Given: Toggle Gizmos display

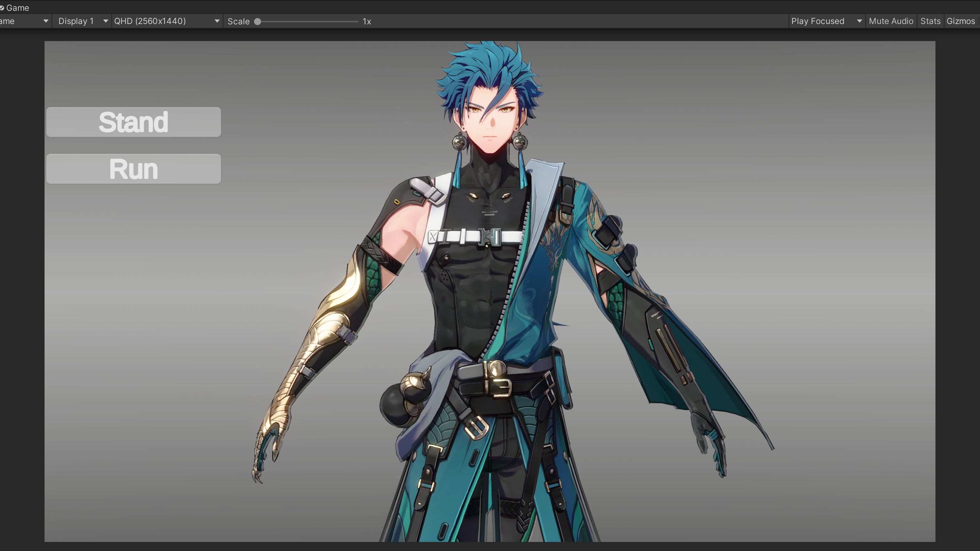Looking at the screenshot, I should tap(961, 21).
